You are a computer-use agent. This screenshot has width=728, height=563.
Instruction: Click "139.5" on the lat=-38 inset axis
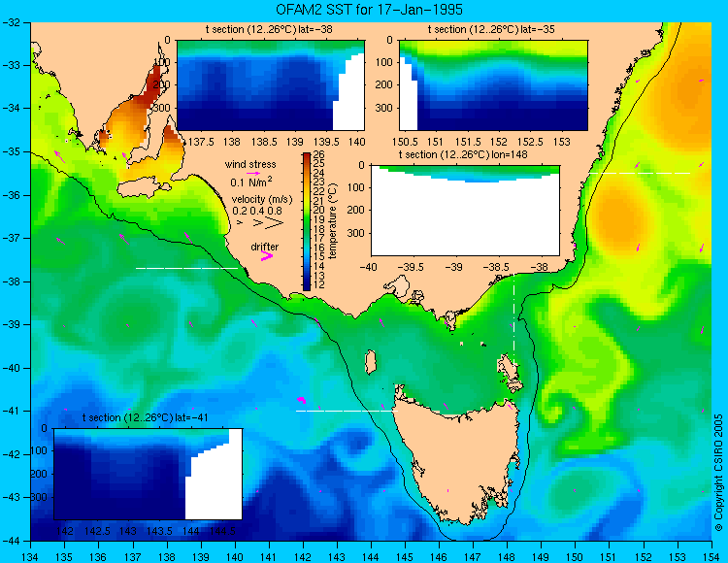[327, 142]
